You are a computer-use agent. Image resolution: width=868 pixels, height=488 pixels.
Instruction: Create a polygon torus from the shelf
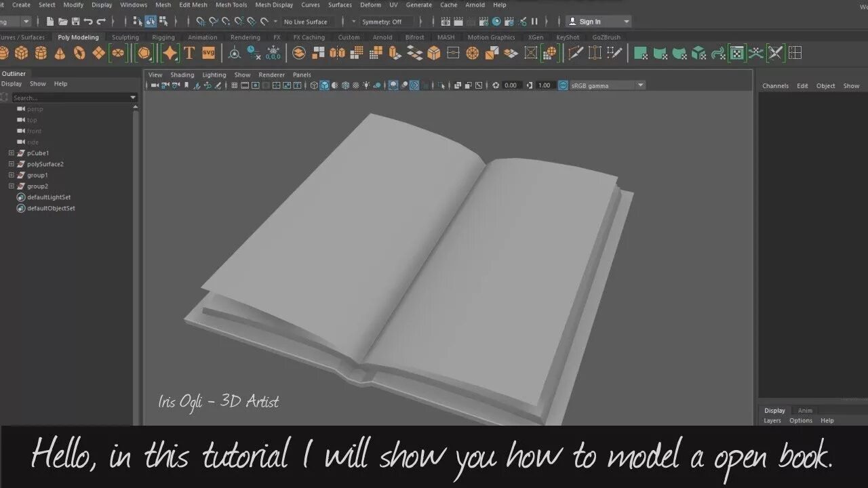click(79, 53)
